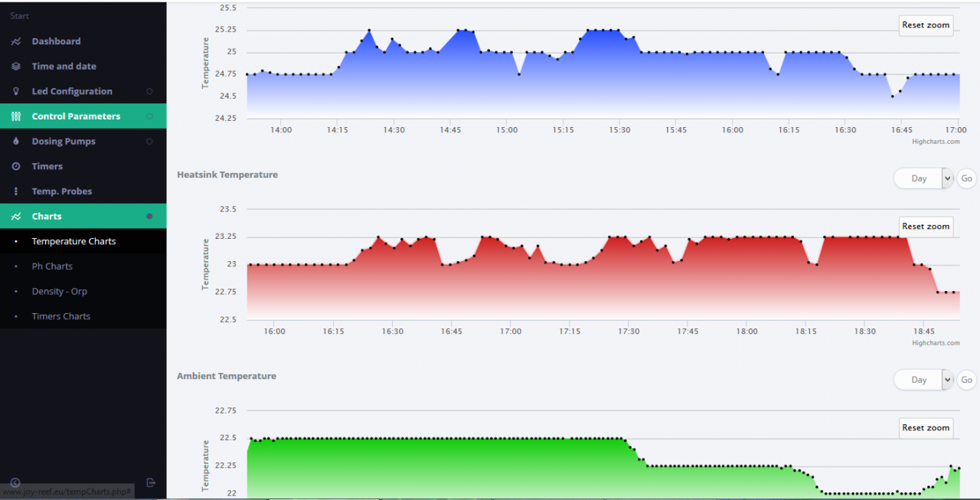Click the Time and date layers icon
This screenshot has width=980, height=500.
point(16,67)
